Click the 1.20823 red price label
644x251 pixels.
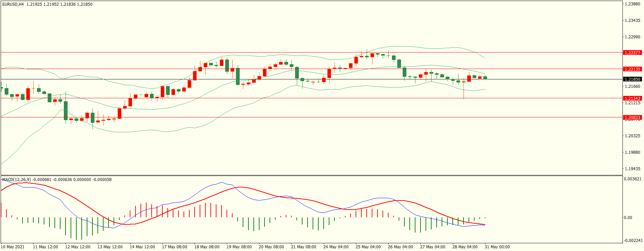pyautogui.click(x=632, y=117)
